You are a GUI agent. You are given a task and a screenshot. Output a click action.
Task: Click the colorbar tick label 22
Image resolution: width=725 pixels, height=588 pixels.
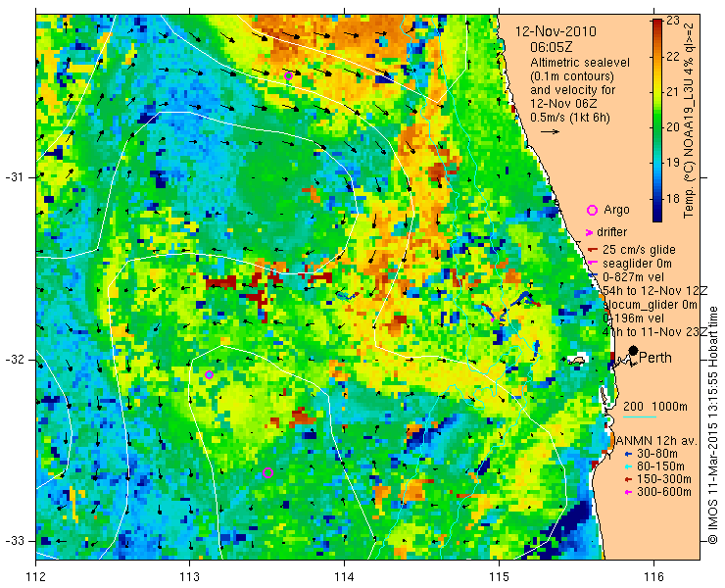(x=673, y=57)
